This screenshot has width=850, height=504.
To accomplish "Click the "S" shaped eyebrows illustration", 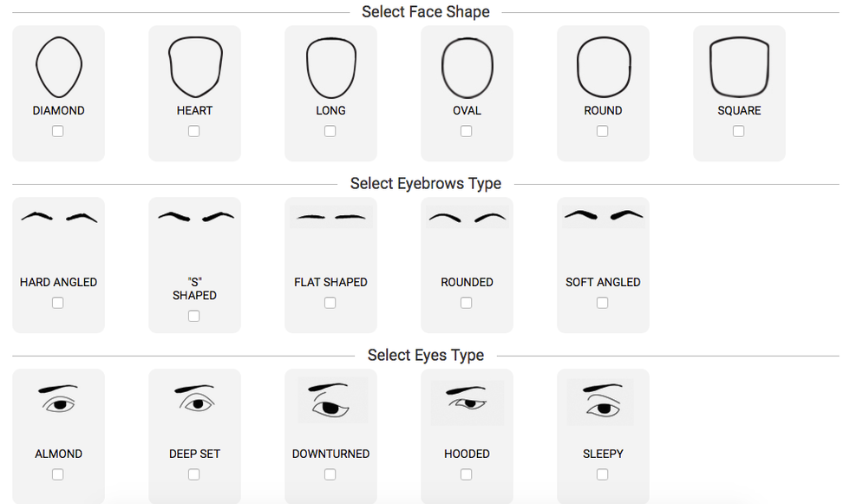I will 195,216.
